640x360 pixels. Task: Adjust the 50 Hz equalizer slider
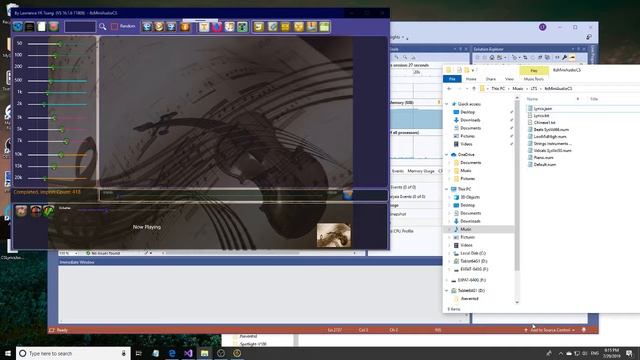click(57, 43)
